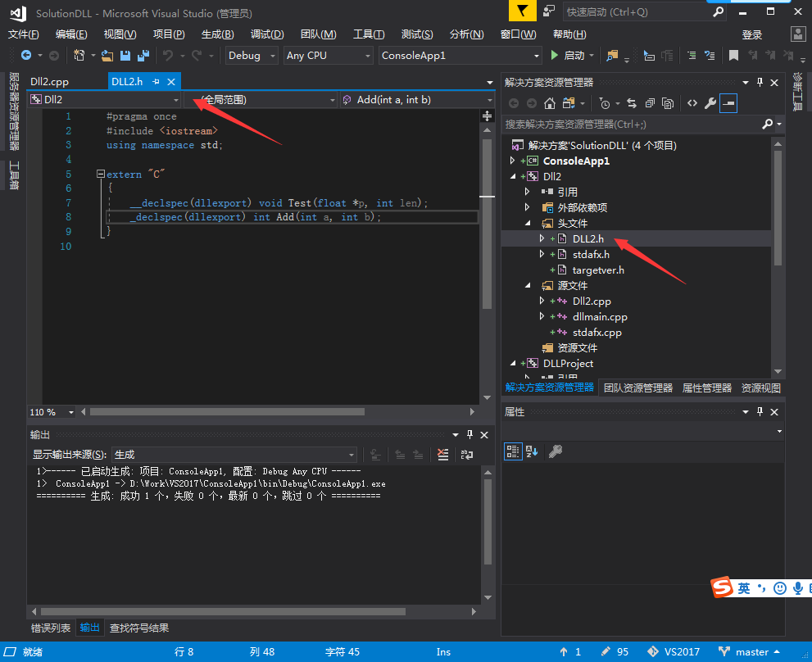The width and height of the screenshot is (812, 662).
Task: Click the Open File toolbar icon
Action: pyautogui.click(x=107, y=56)
